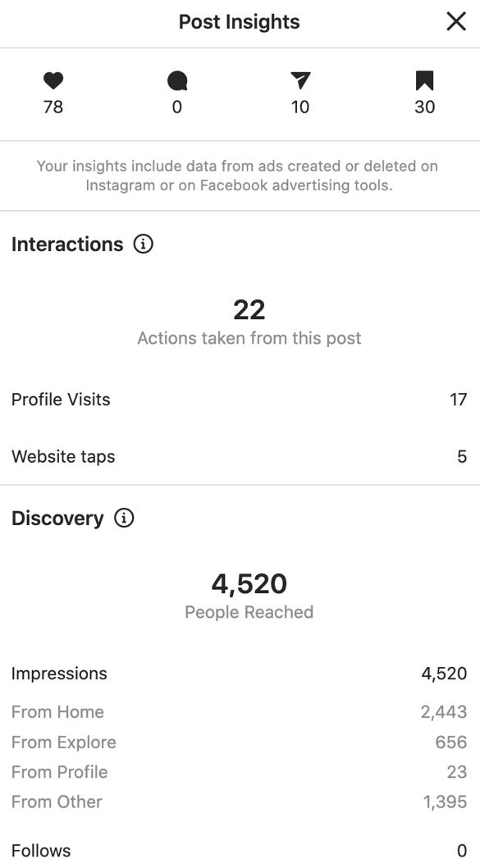Select the From Home row
480x868 pixels.
coord(240,712)
